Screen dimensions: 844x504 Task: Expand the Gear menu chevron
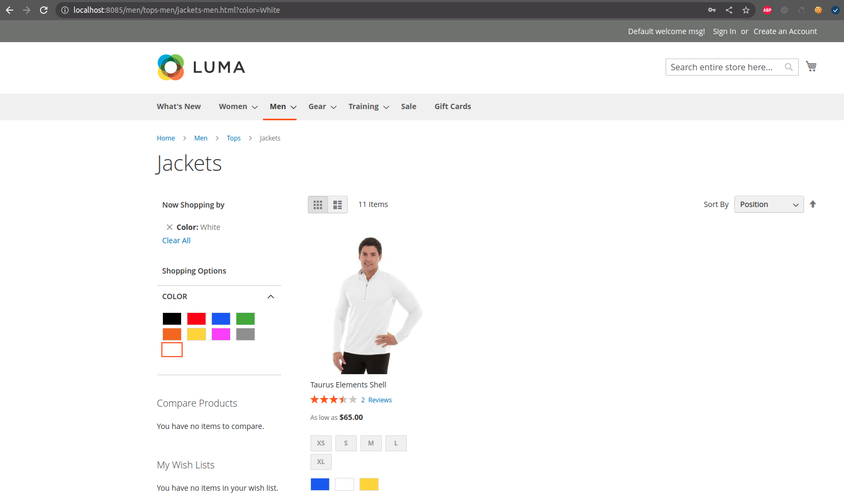pyautogui.click(x=334, y=107)
